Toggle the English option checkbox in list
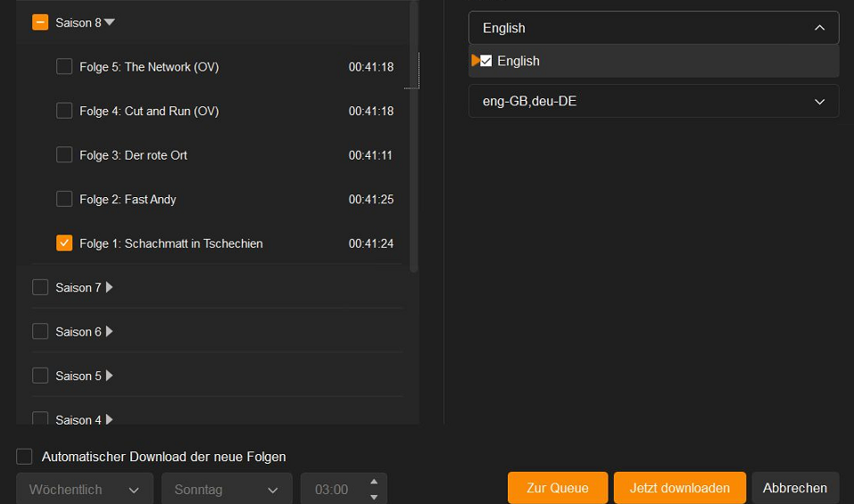Viewport: 854px width, 504px height. (485, 61)
